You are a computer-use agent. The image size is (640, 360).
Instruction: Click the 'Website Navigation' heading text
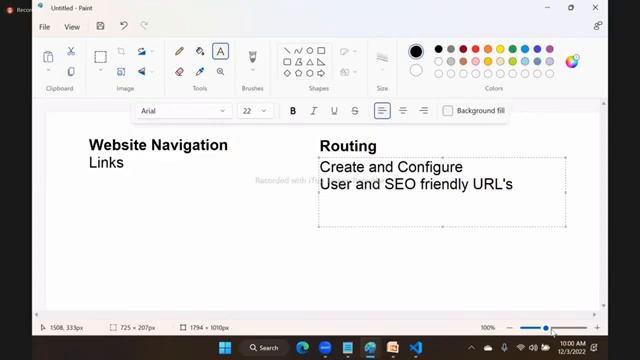158,145
